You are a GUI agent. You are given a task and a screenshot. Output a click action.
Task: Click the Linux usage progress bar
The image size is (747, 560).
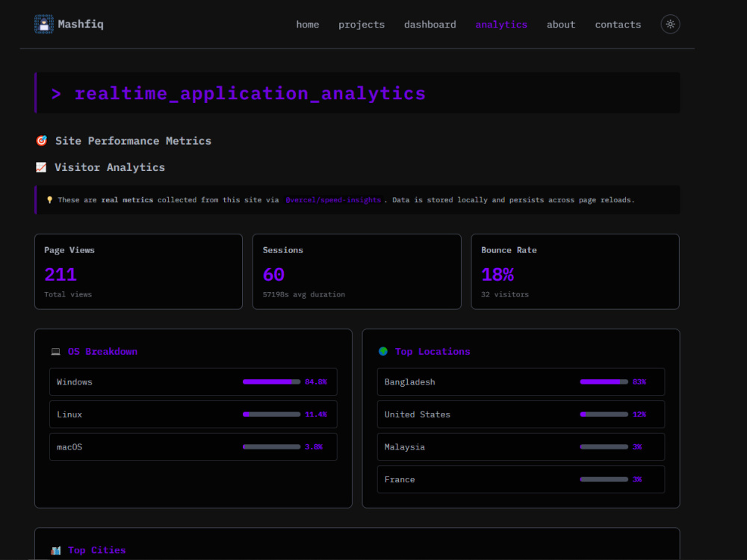(x=272, y=414)
